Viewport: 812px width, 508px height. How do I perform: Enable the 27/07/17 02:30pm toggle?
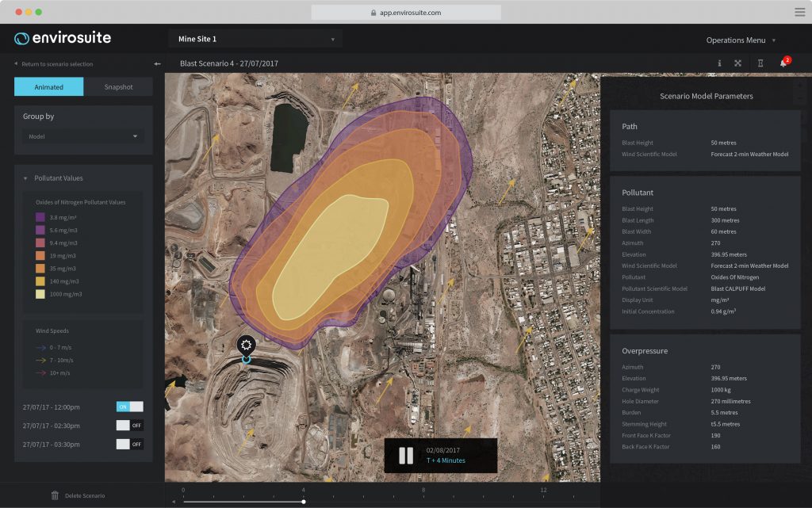[130, 426]
